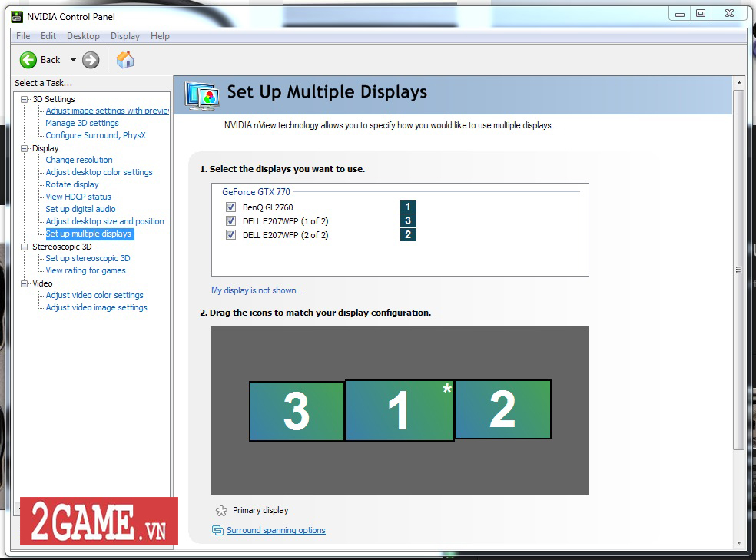
Task: Select the Display category in the task tree
Action: point(45,148)
